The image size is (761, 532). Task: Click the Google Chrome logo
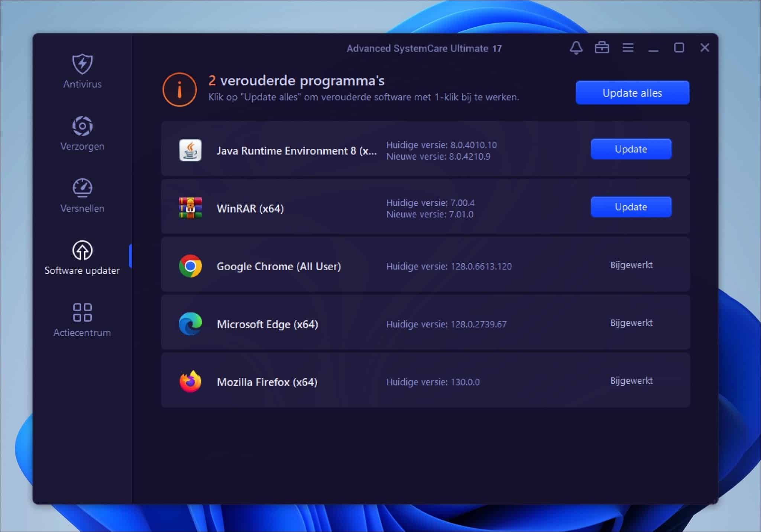coord(190,265)
